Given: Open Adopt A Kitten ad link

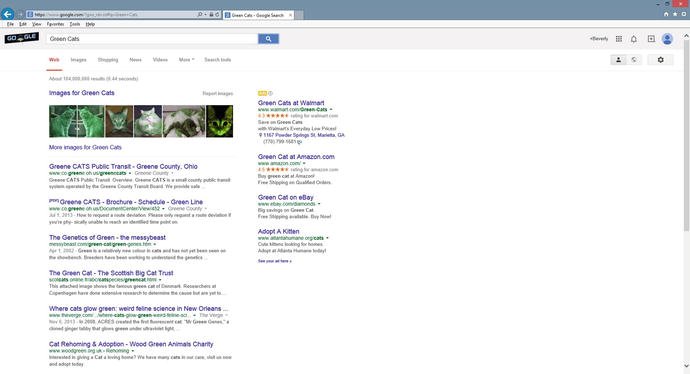Looking at the screenshot, I should [279, 231].
